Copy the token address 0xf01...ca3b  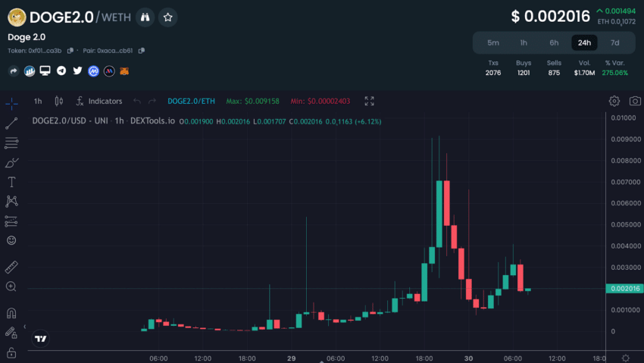(x=70, y=51)
